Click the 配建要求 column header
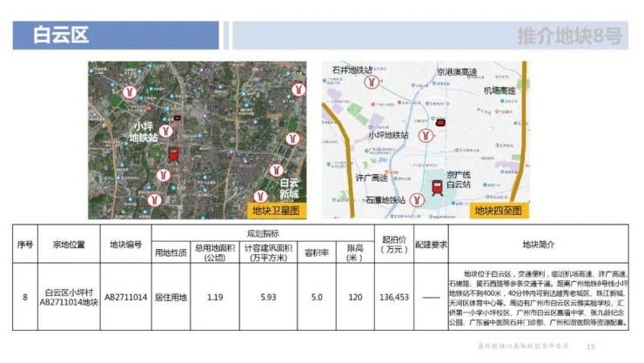The width and height of the screenshot is (644, 363). [x=431, y=245]
